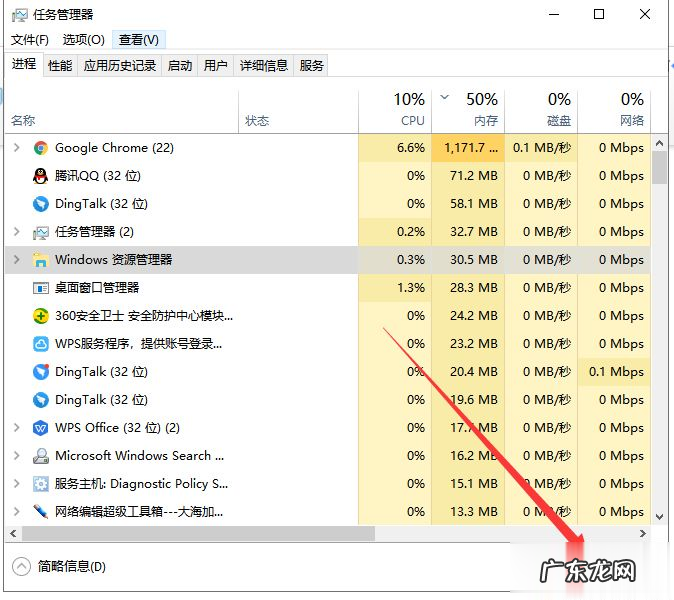Sort by the CPU column header
The image size is (674, 600).
tap(395, 112)
